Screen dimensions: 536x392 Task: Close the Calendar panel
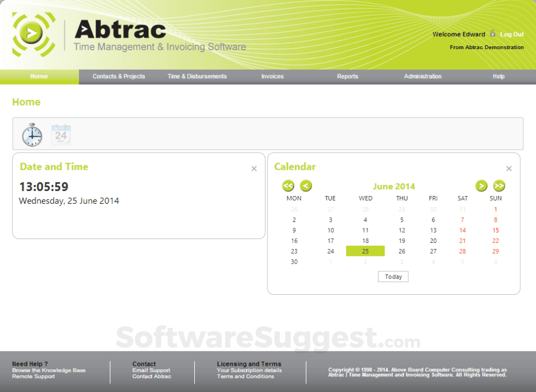pyautogui.click(x=509, y=169)
